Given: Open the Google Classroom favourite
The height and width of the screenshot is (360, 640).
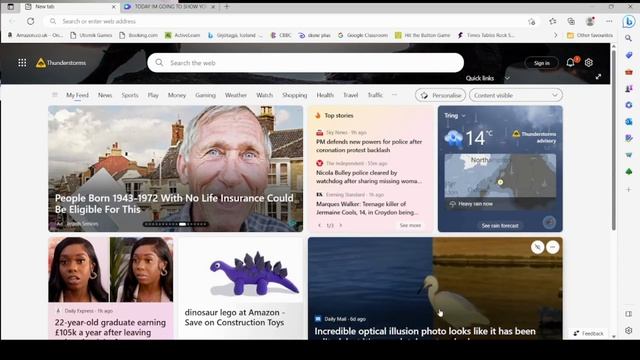Looking at the screenshot, I should pos(363,36).
